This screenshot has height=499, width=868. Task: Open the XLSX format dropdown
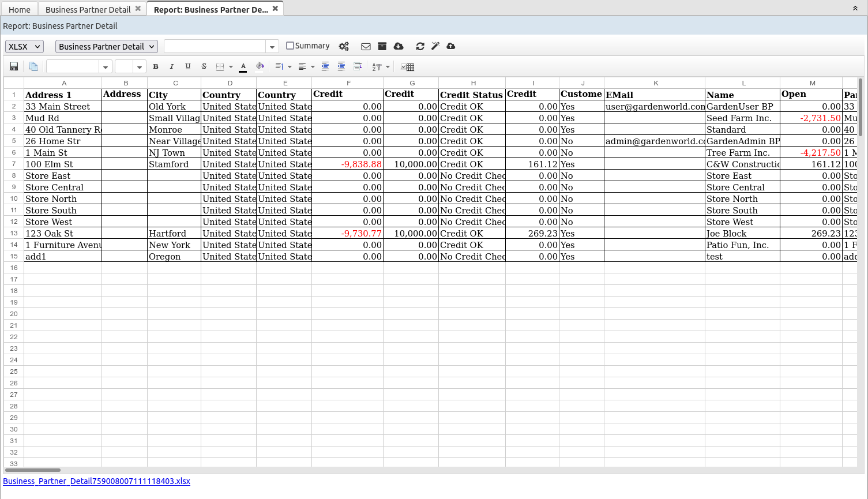click(24, 47)
